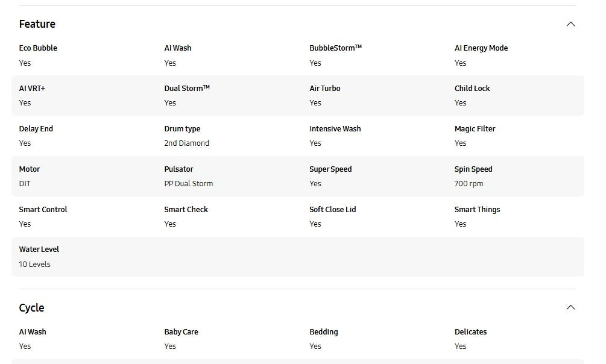
Task: Click the AI VRT+ feature label
Action: [x=32, y=89]
